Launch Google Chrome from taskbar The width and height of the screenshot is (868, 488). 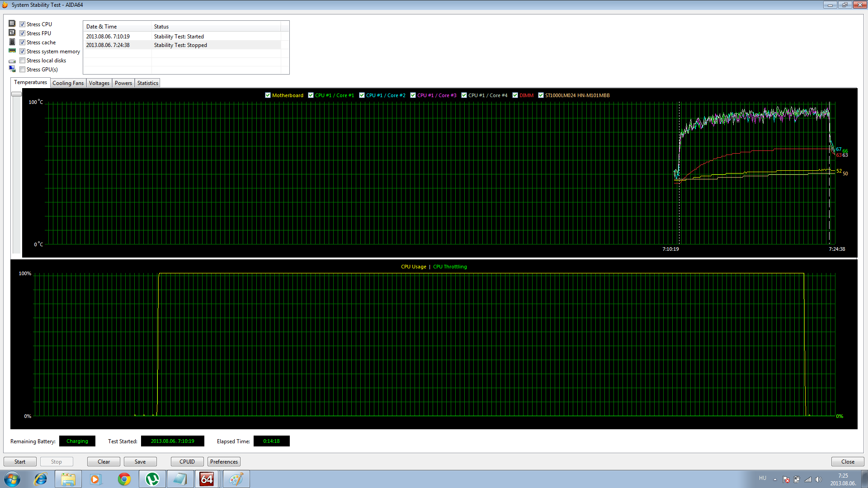point(124,479)
